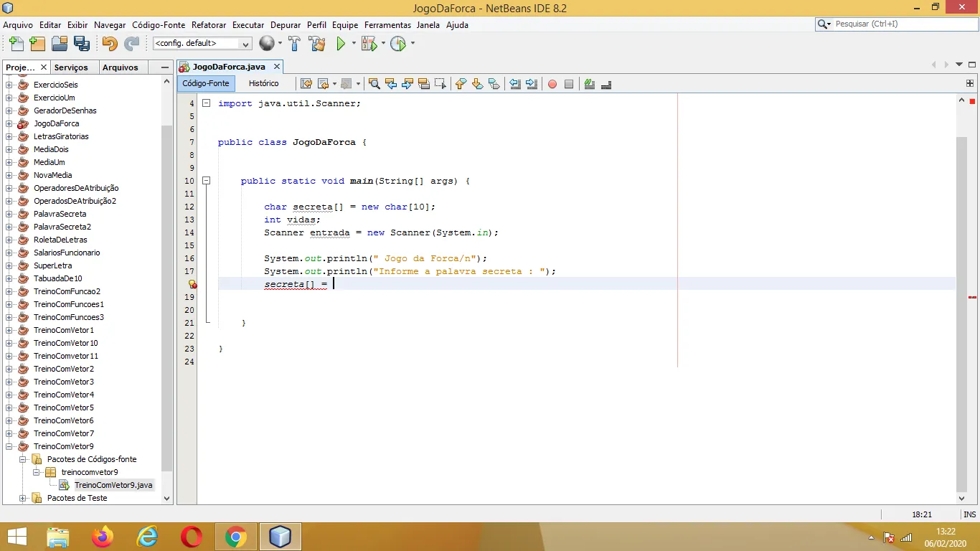The image size is (980, 551).
Task: Click the Build Project hammer icon
Action: coord(294,44)
